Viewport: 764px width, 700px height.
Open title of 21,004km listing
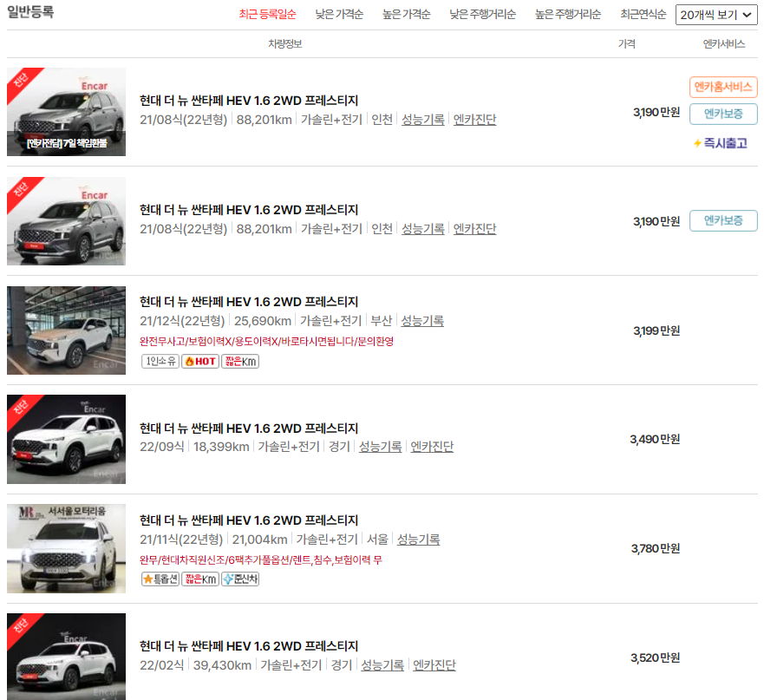(249, 520)
